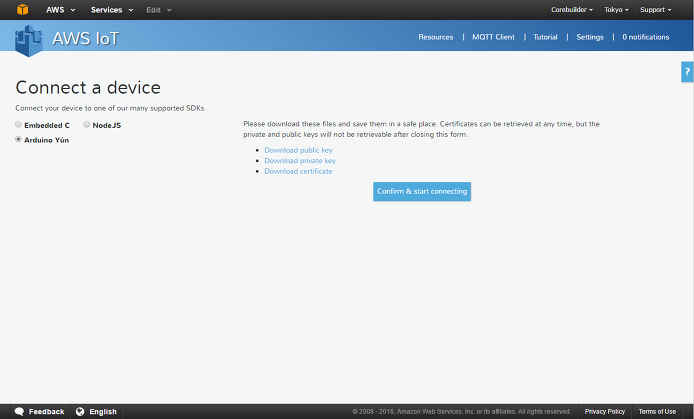This screenshot has height=419, width=694.
Task: Open the blue help question mark tab
Action: coord(687,72)
